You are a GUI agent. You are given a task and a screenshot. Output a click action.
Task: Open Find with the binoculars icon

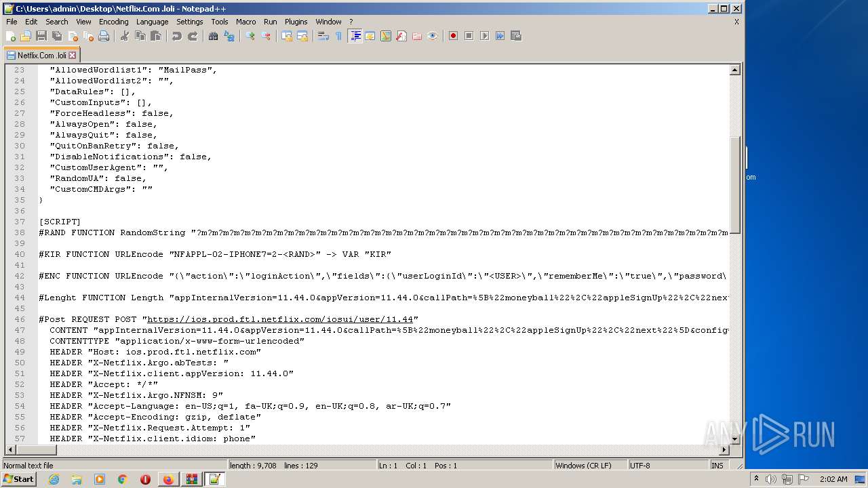213,36
